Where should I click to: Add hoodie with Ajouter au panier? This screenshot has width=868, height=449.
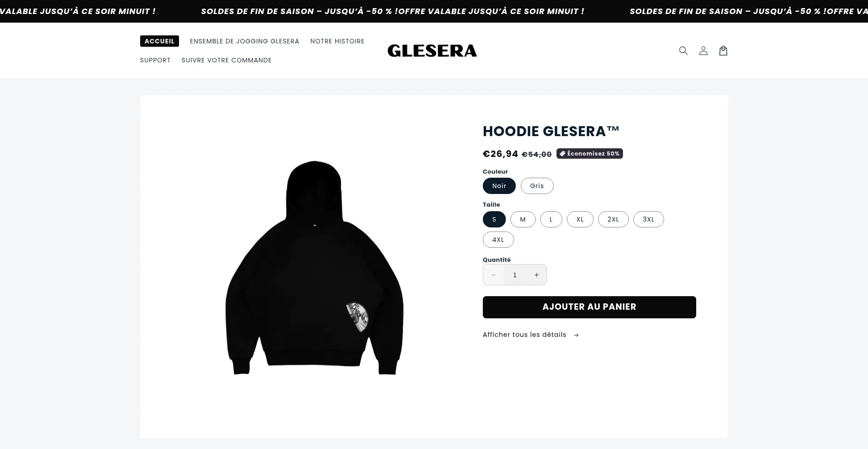point(590,307)
